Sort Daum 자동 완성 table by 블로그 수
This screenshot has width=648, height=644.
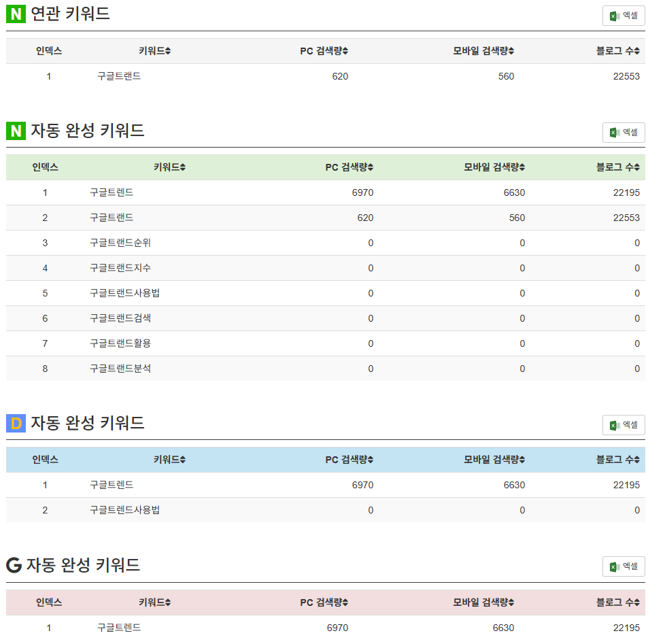[618, 459]
